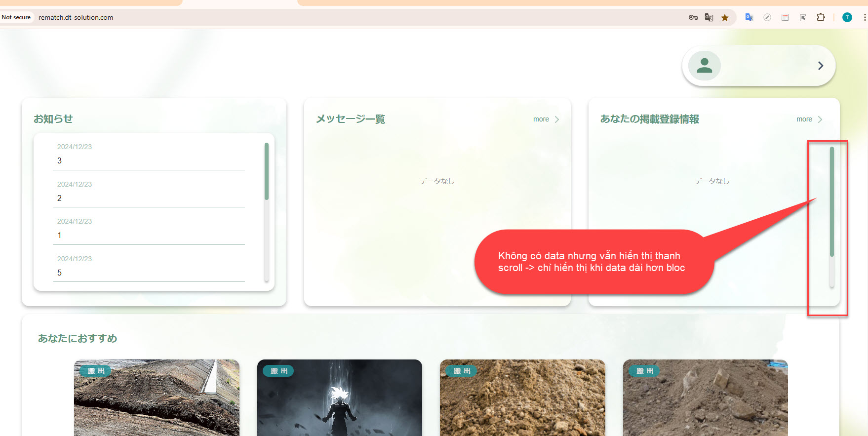Open more in メッセージ一覧 panel
The height and width of the screenshot is (436, 868).
(546, 119)
